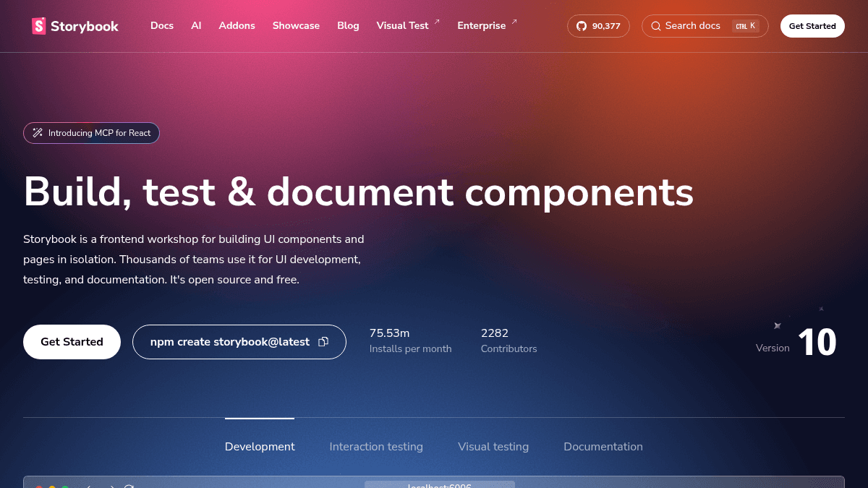Image resolution: width=868 pixels, height=488 pixels.
Task: Click the magnifier icon in search box
Action: pos(655,26)
